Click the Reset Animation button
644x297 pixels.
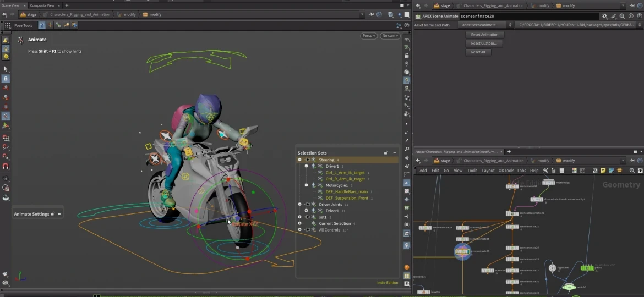[x=484, y=35]
